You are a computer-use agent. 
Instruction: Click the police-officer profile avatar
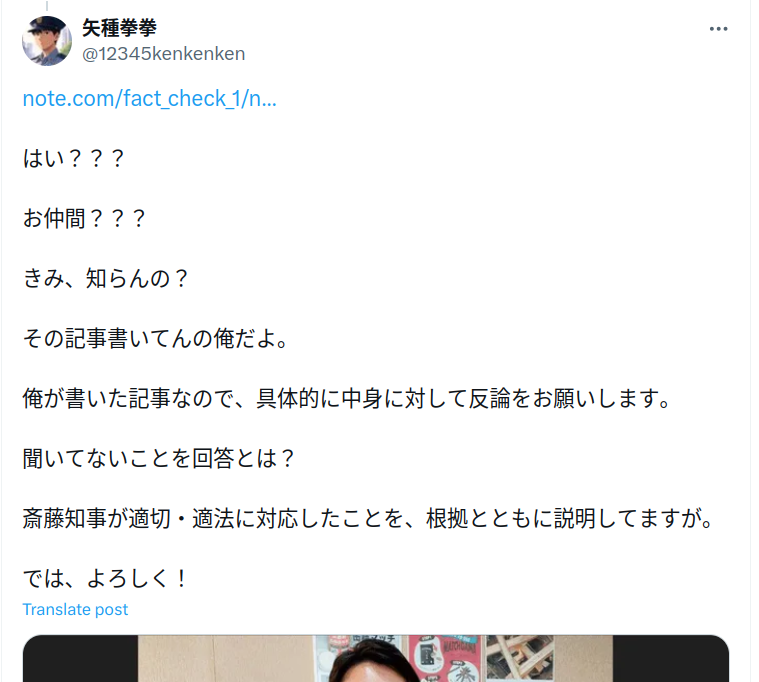47,41
